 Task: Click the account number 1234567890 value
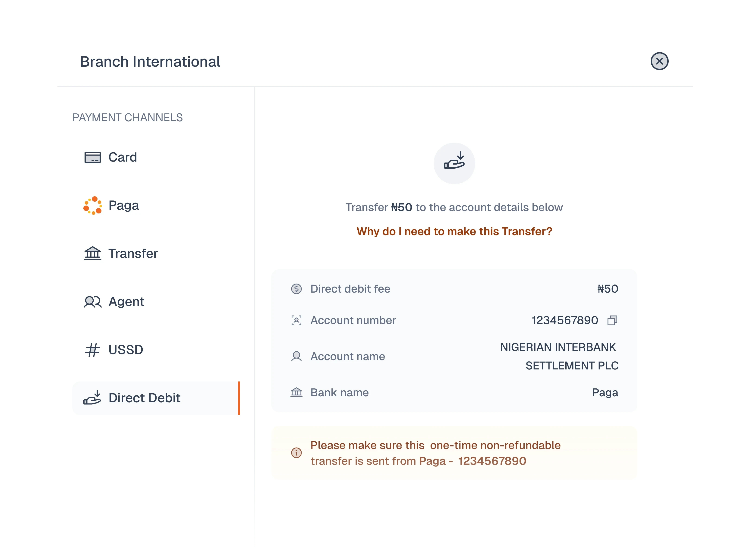[x=564, y=320]
